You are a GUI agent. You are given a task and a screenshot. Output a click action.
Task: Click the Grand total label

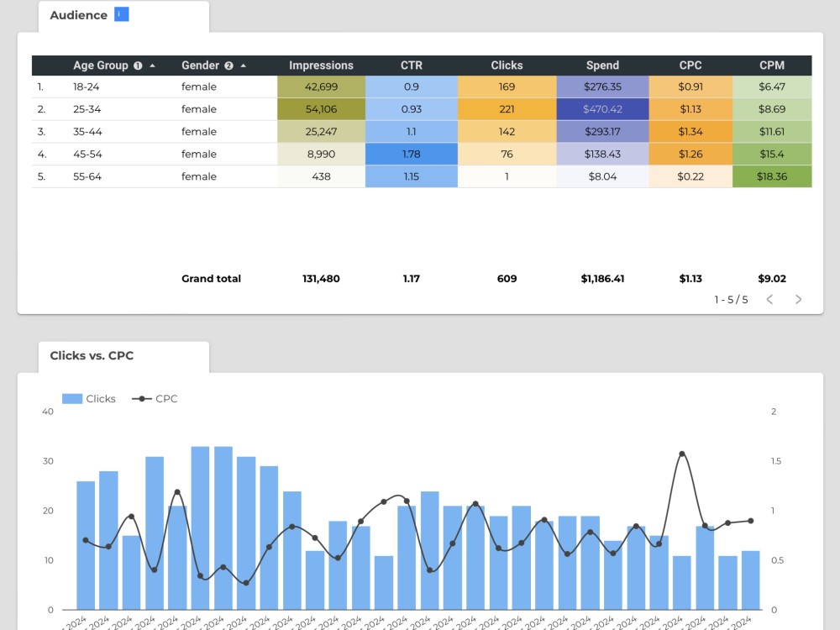(211, 278)
